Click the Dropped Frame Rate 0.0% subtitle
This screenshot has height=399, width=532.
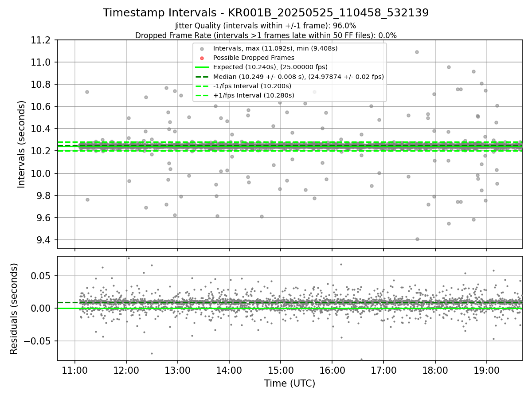tap(266, 35)
